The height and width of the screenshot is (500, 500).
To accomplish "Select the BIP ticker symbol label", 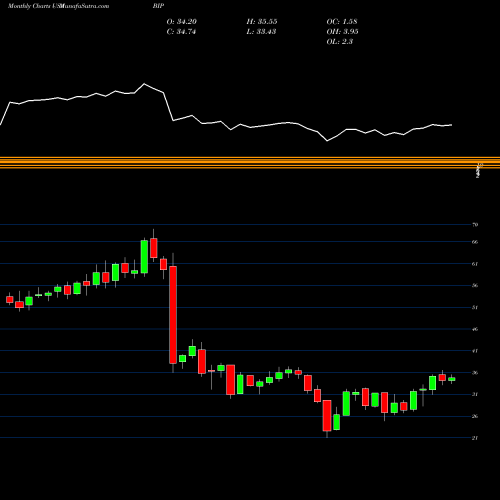I will [158, 6].
